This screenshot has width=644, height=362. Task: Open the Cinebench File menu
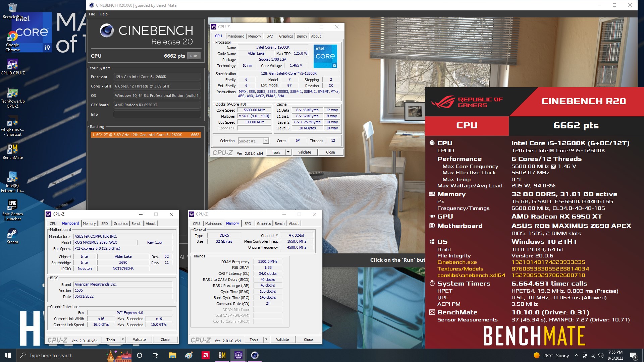pos(92,14)
